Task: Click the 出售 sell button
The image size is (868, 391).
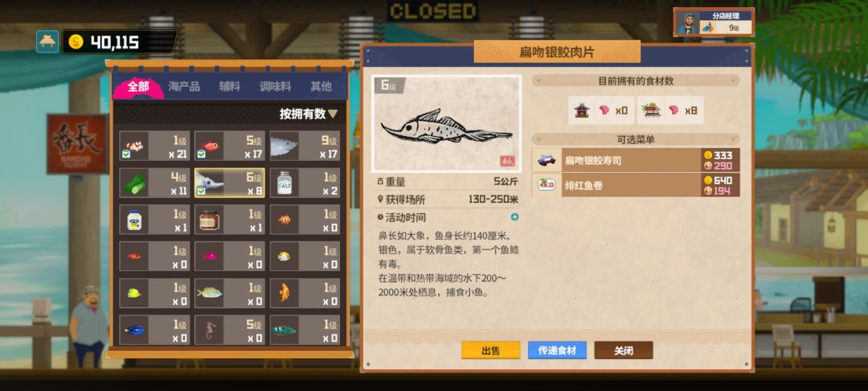Action: coord(491,350)
